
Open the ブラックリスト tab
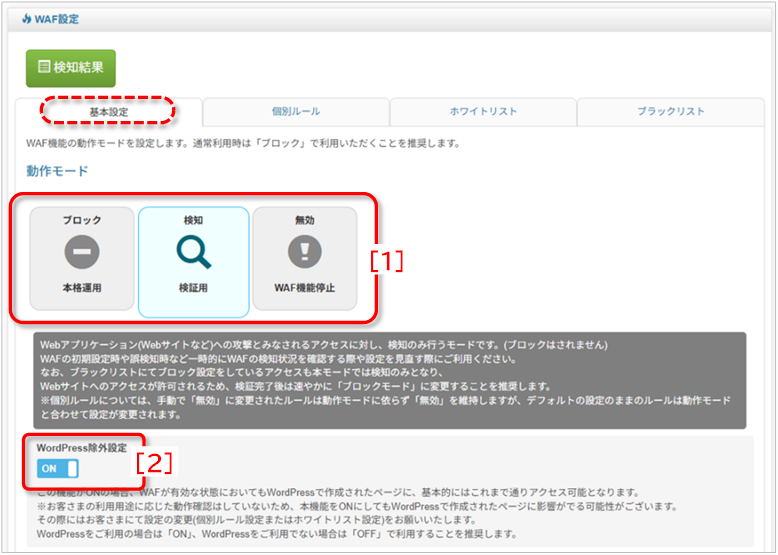[x=671, y=112]
